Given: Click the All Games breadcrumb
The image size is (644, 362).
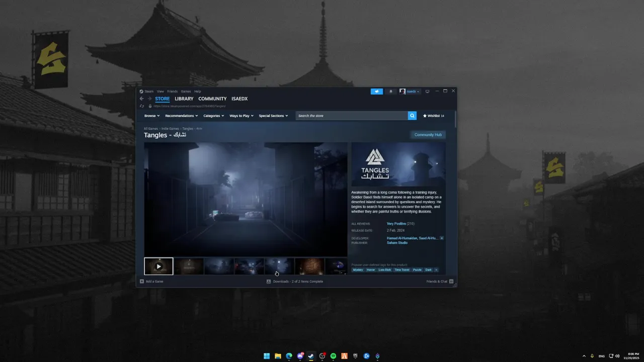Looking at the screenshot, I should [151, 129].
